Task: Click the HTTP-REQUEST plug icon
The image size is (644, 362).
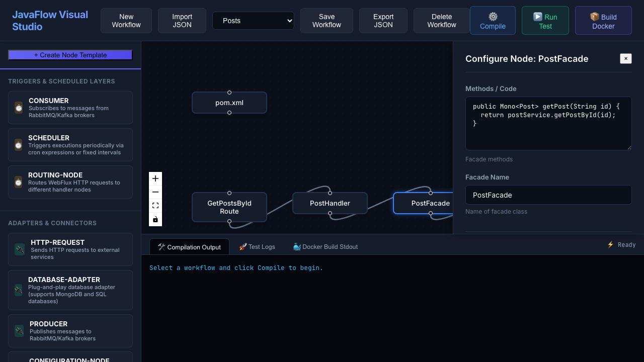Action: 20,249
